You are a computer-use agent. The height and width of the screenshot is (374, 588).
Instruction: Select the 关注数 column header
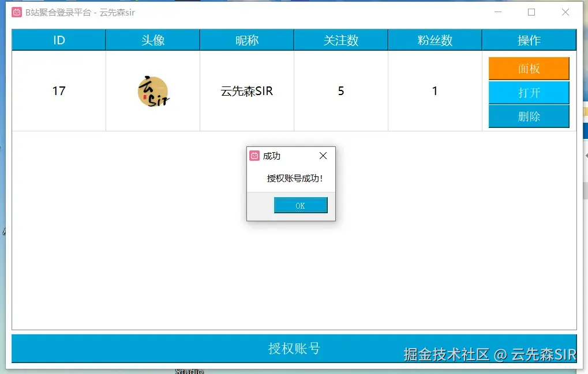(341, 40)
